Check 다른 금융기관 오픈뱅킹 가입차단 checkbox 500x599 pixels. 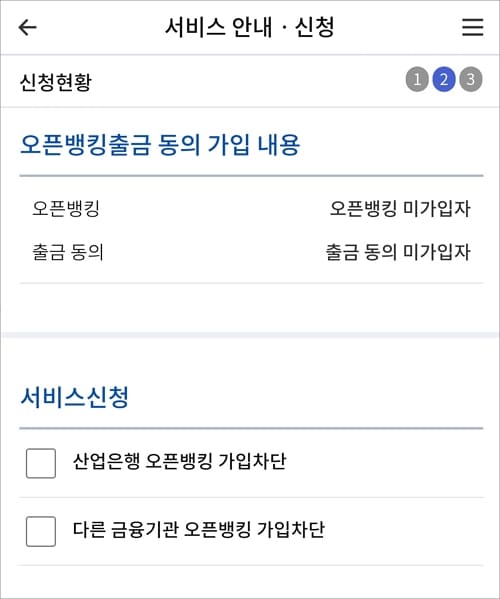pos(41,531)
